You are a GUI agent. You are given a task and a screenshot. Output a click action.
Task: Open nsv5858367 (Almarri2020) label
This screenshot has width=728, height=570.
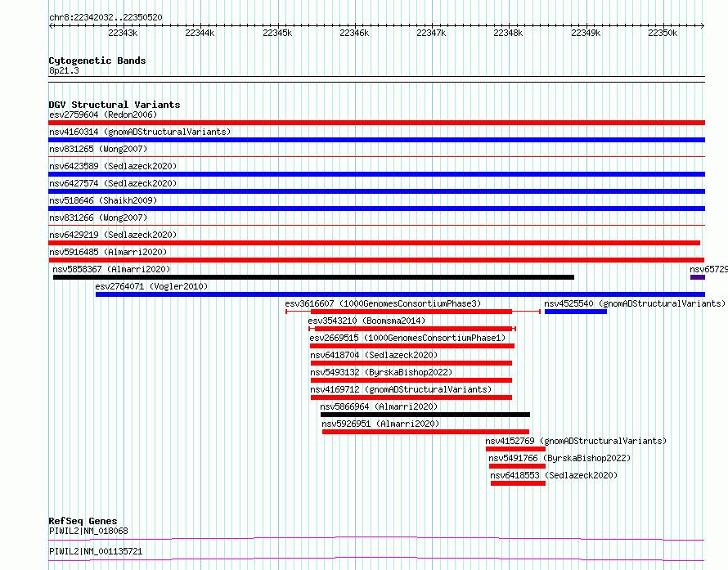111,269
